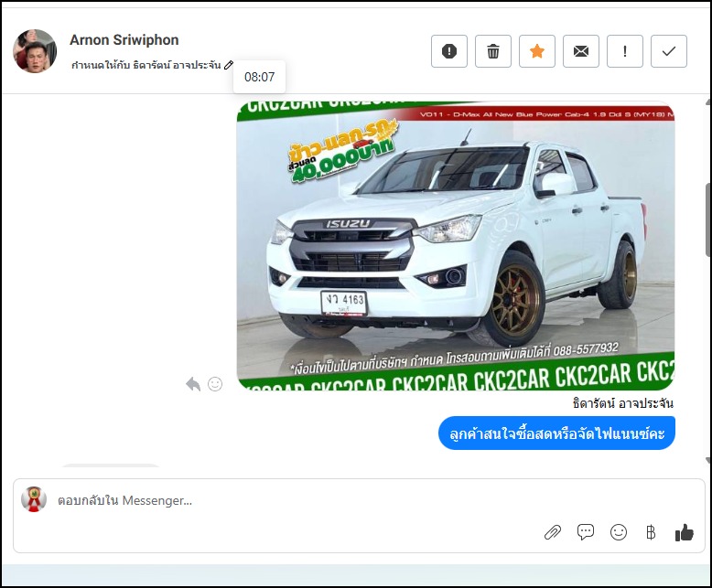Toggle the orange star favorite icon

[x=537, y=51]
